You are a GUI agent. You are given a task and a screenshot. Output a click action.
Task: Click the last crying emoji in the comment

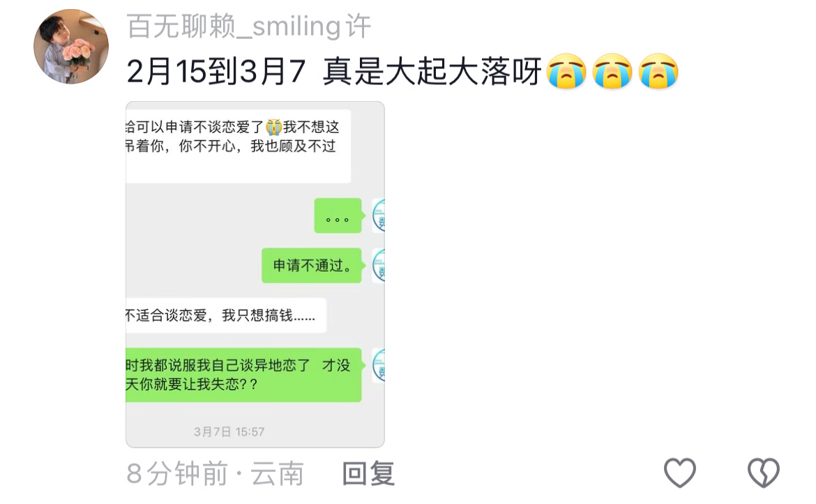(658, 71)
